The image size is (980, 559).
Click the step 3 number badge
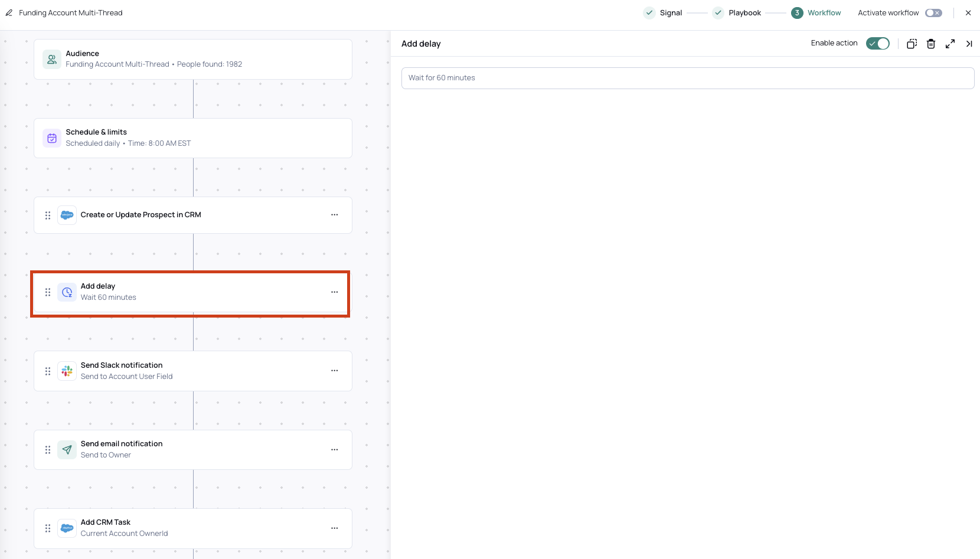[797, 13]
